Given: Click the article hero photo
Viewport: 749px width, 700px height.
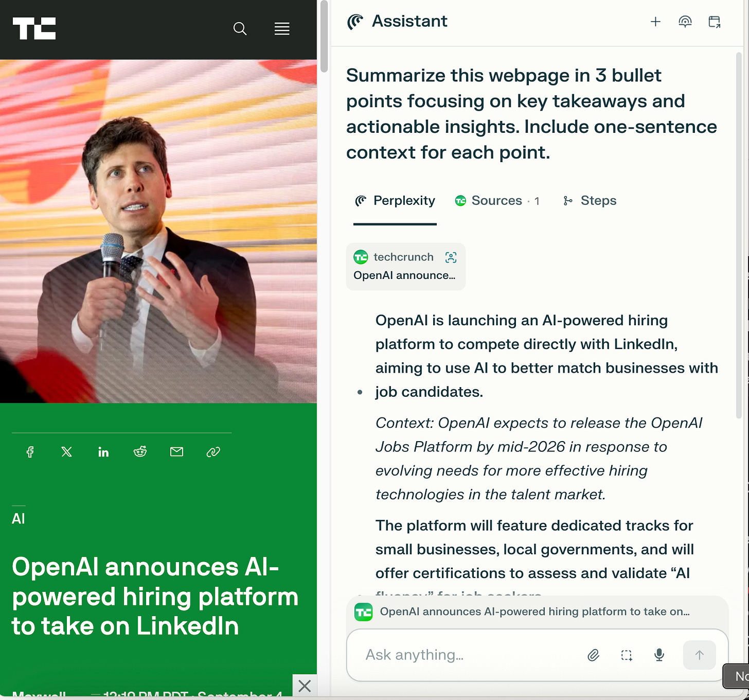Looking at the screenshot, I should (x=158, y=231).
